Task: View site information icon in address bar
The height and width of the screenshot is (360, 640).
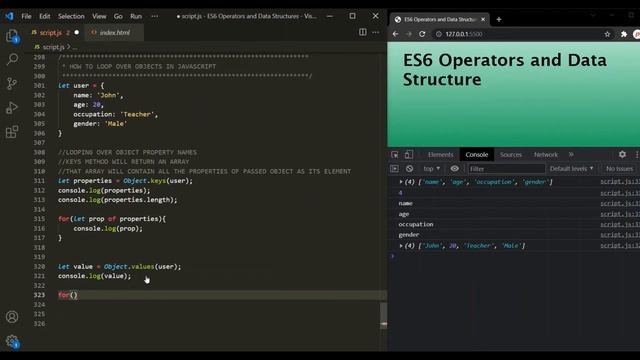Action: point(439,34)
